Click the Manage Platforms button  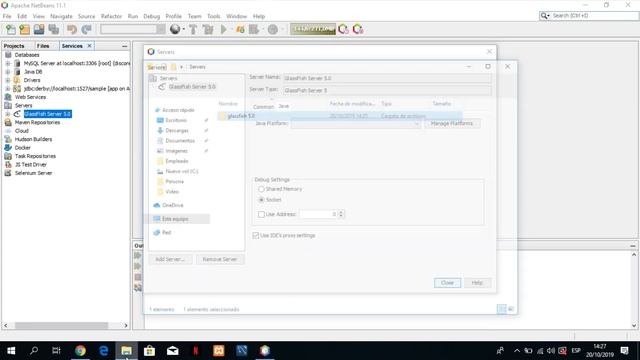(x=452, y=123)
